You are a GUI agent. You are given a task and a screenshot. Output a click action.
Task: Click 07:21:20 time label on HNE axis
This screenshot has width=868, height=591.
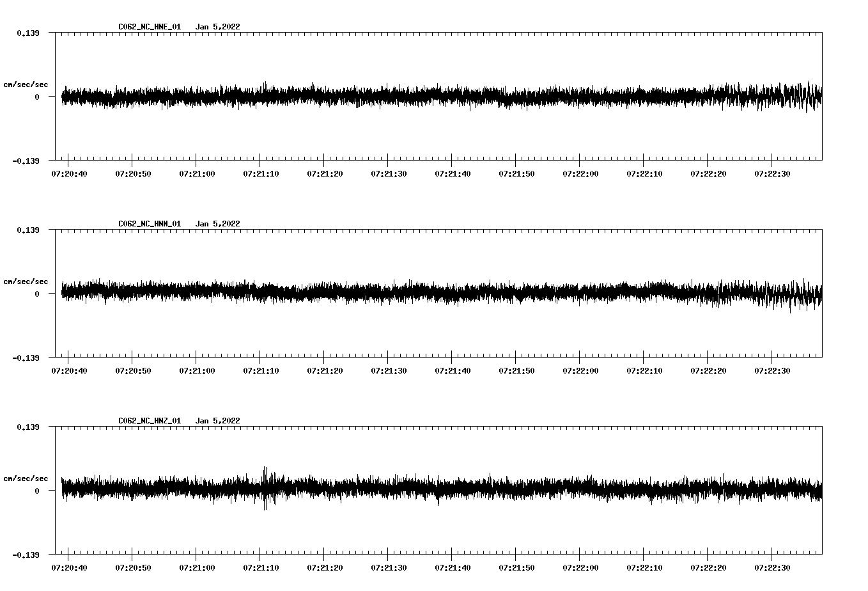325,173
